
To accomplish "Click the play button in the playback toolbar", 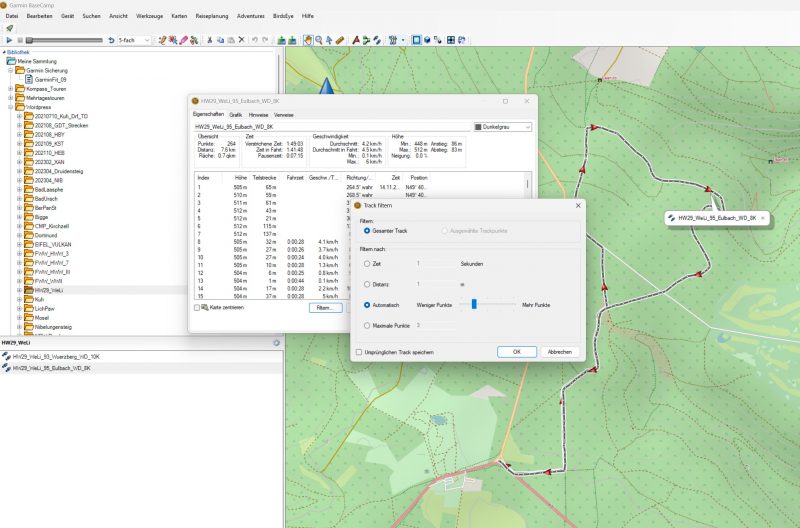I will tap(9, 40).
